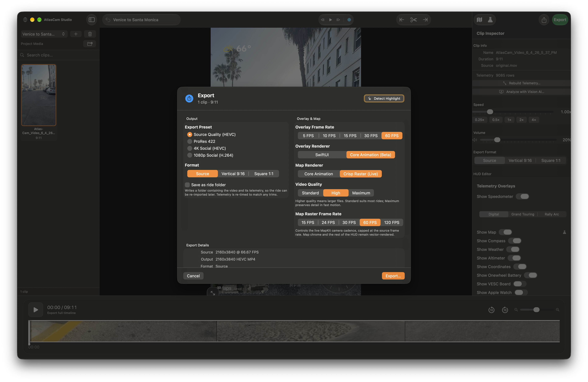This screenshot has width=588, height=382.
Task: Click Cancel in Export dialog
Action: (193, 276)
